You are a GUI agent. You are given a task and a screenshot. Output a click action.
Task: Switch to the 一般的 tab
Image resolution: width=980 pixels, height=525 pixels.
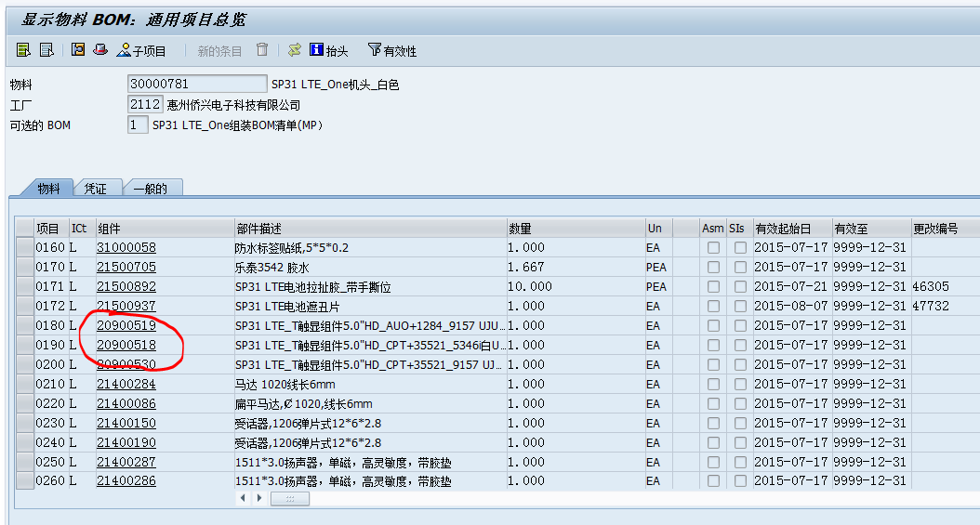[x=151, y=188]
